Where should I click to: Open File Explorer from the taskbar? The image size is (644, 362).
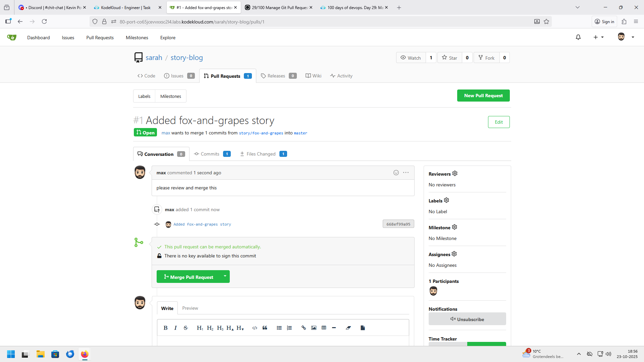pyautogui.click(x=41, y=354)
